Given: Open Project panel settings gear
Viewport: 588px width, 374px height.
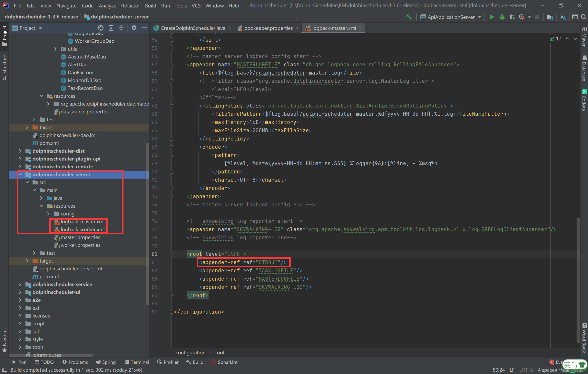Looking at the screenshot, I should (x=134, y=28).
